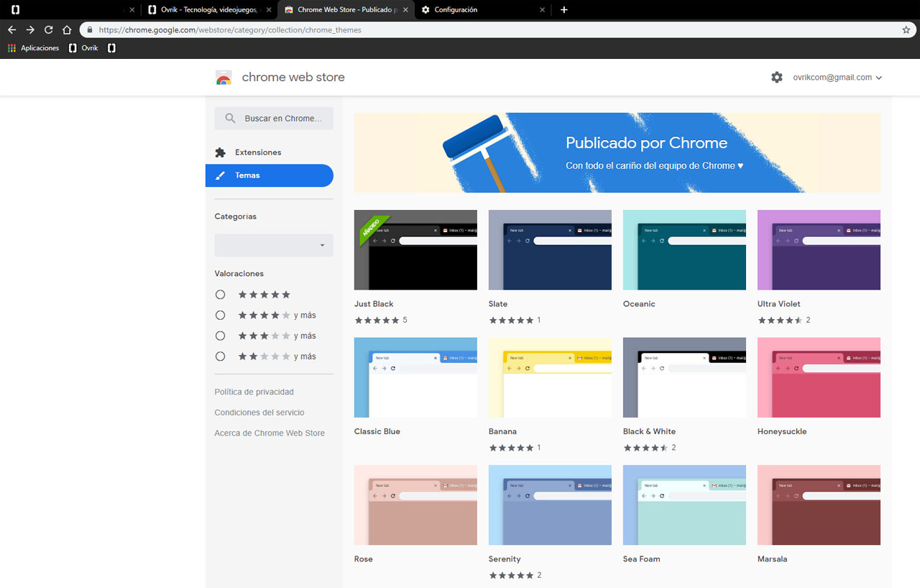Open Condiciones del servicio link

[x=259, y=413]
